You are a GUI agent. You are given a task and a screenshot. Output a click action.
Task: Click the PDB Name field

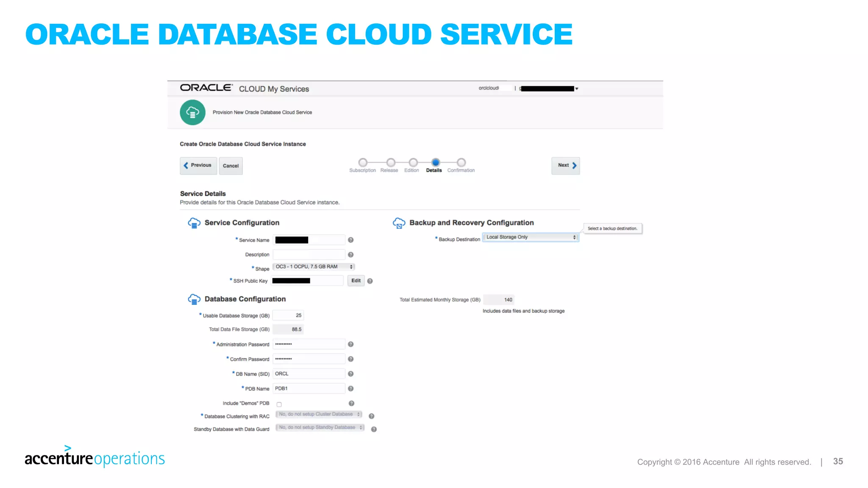309,388
